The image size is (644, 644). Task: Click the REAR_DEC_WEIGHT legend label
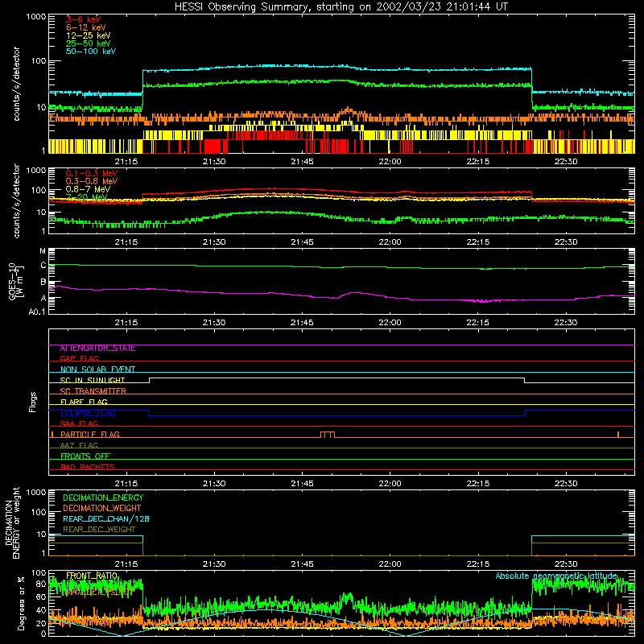pyautogui.click(x=99, y=530)
